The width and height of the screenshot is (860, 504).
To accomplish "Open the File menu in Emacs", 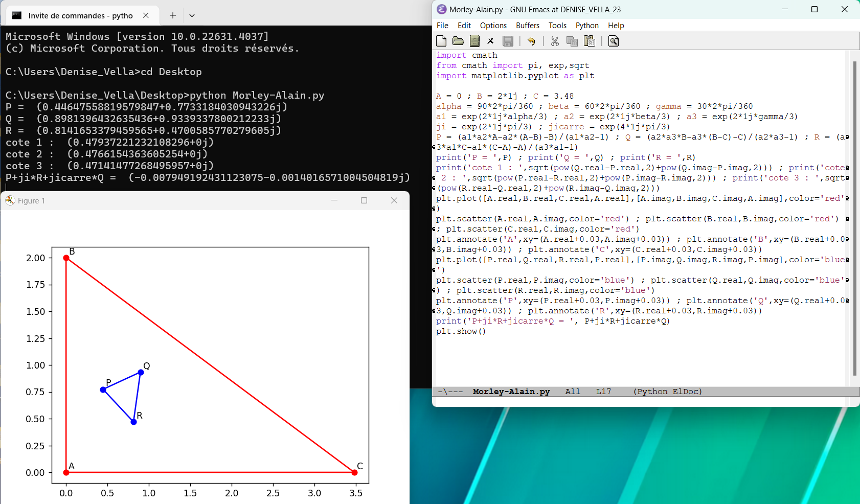I will [x=442, y=26].
